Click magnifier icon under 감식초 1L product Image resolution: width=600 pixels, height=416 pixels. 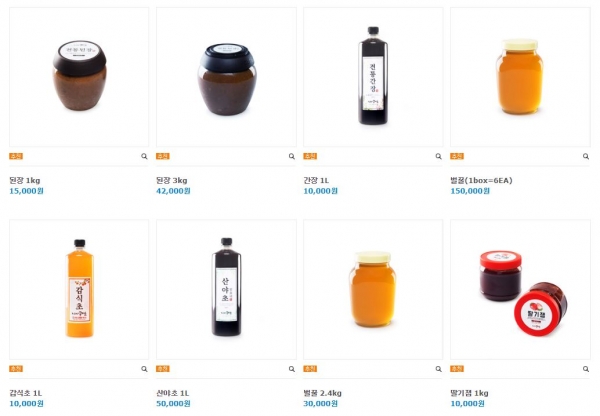[x=144, y=369]
